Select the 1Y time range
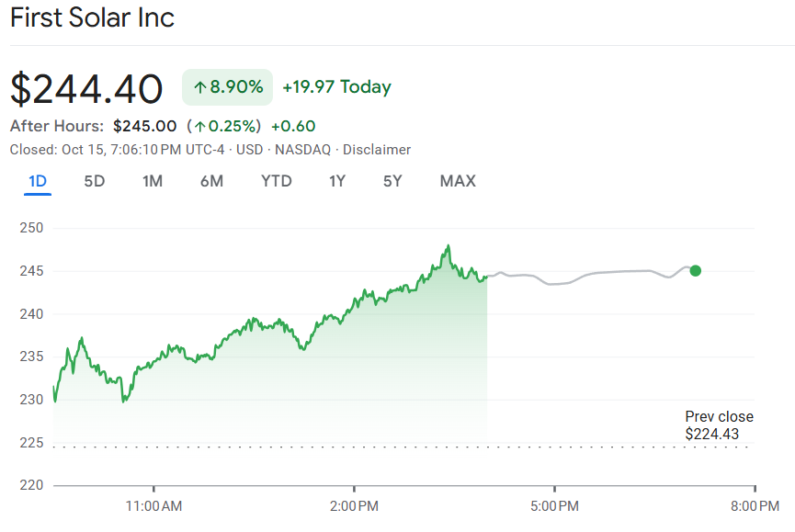 tap(337, 181)
